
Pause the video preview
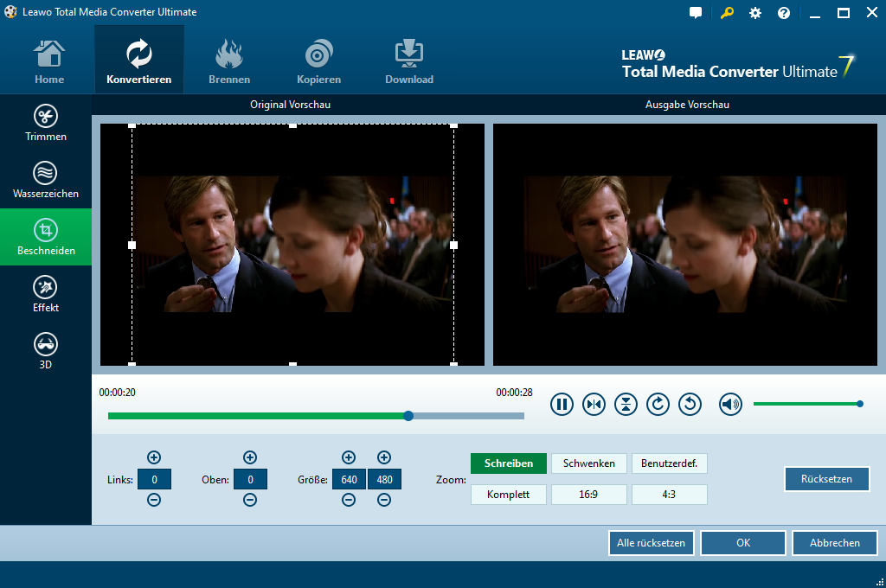coord(562,405)
